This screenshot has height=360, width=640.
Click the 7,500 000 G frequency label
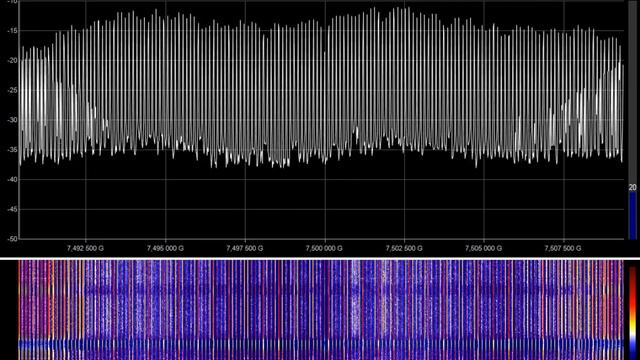tap(324, 248)
